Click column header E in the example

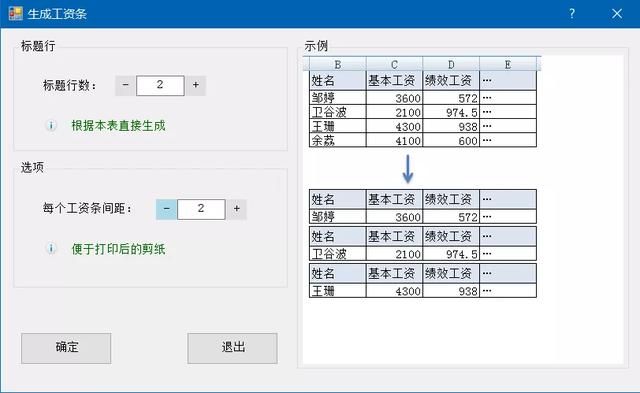click(508, 64)
